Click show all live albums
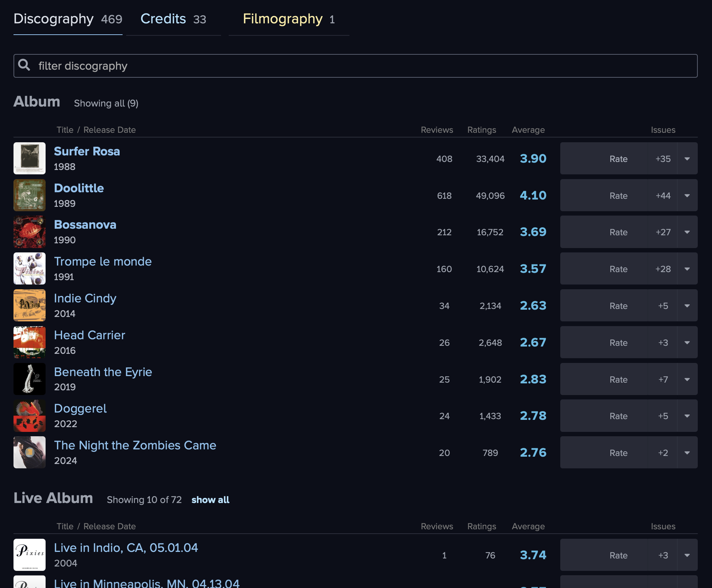The width and height of the screenshot is (712, 588). point(210,500)
